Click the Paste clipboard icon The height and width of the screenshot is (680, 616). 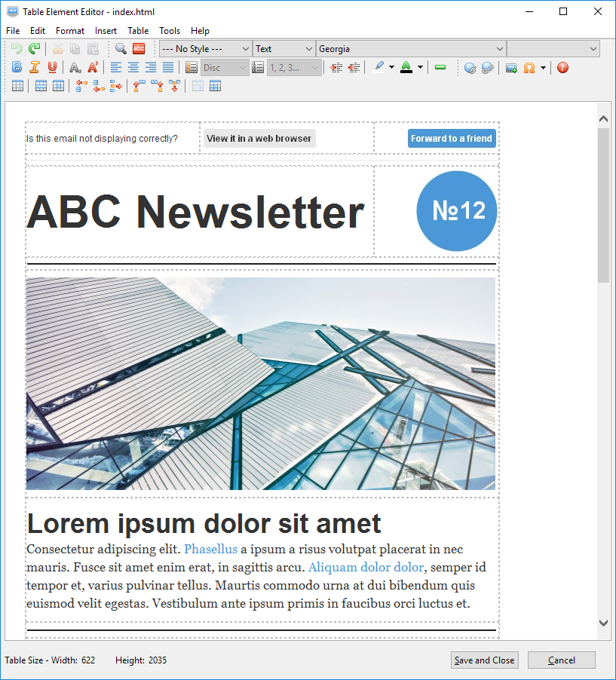[93, 48]
